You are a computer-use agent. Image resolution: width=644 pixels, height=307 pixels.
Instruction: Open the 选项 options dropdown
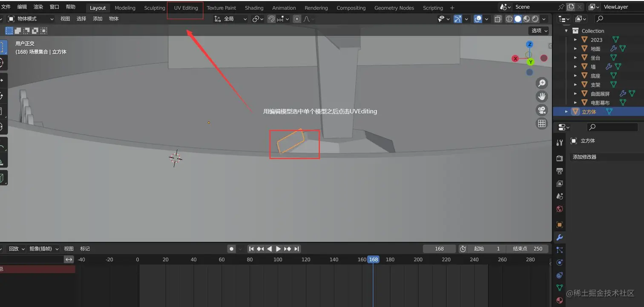[x=539, y=31]
